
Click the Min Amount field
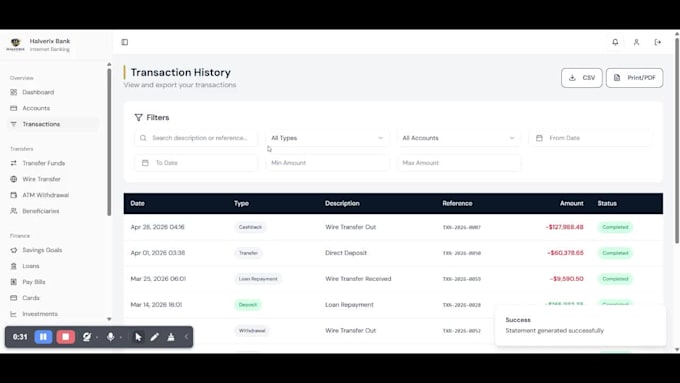327,163
